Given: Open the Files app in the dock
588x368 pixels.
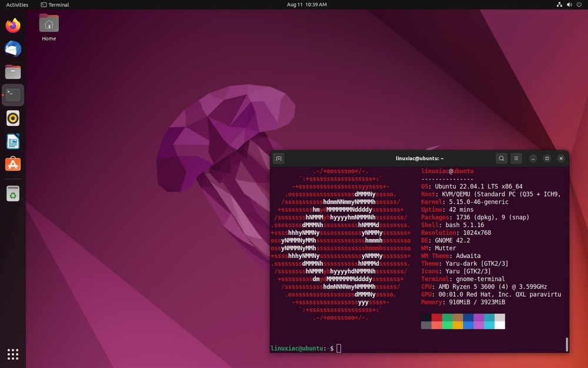Looking at the screenshot, I should [x=13, y=72].
